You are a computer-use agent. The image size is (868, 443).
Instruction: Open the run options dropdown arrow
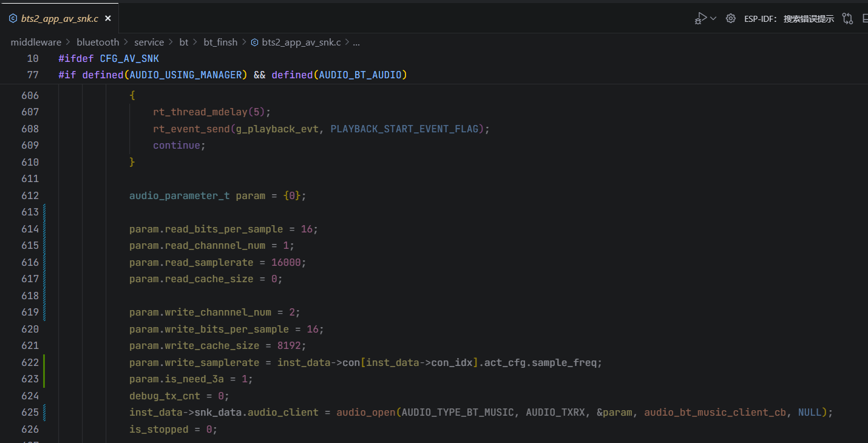tap(713, 18)
